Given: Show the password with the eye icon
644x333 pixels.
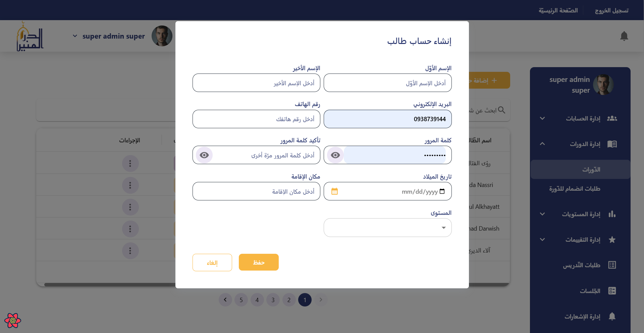Looking at the screenshot, I should click(x=335, y=155).
